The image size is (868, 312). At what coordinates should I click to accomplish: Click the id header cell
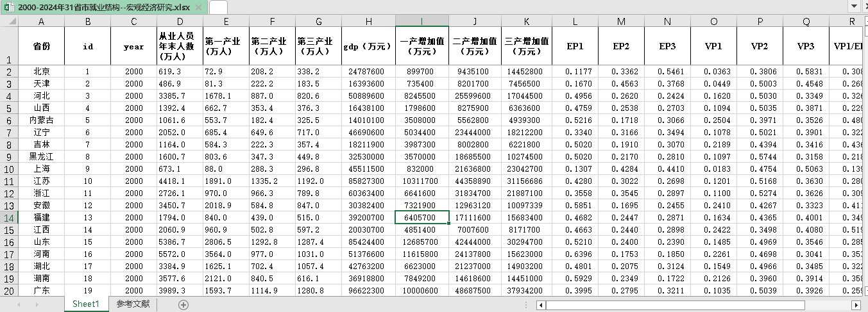[x=87, y=46]
